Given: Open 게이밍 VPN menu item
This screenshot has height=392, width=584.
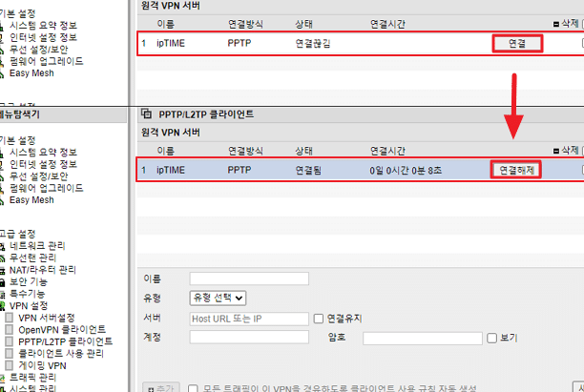Looking at the screenshot, I should point(42,365).
